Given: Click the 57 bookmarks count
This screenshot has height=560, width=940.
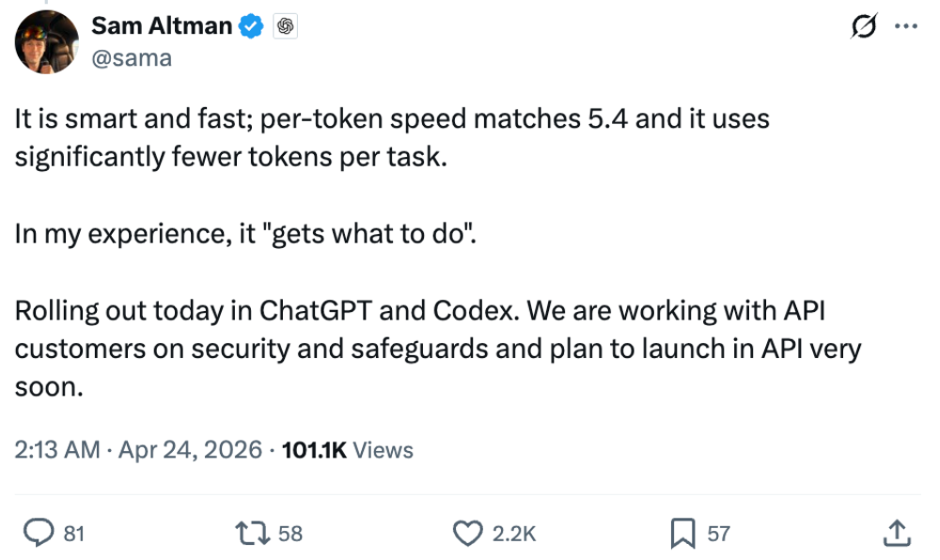Looking at the screenshot, I should click(718, 534).
